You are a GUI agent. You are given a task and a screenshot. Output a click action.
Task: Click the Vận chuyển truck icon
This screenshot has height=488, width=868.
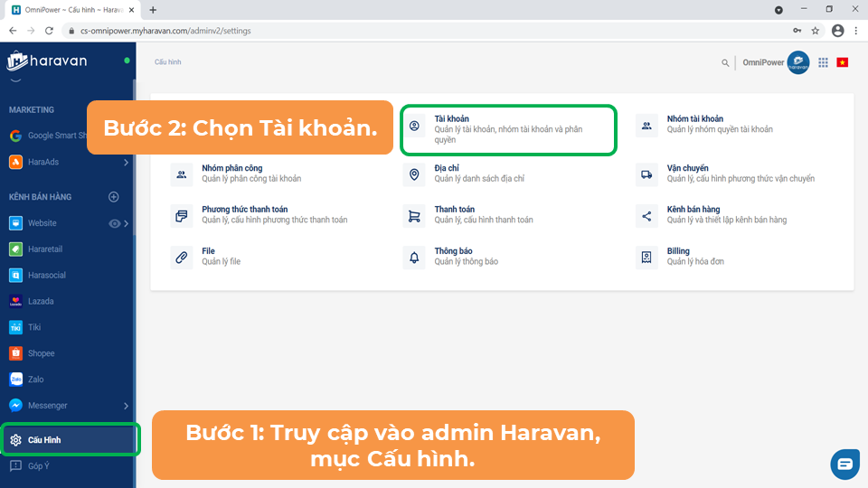tap(646, 174)
